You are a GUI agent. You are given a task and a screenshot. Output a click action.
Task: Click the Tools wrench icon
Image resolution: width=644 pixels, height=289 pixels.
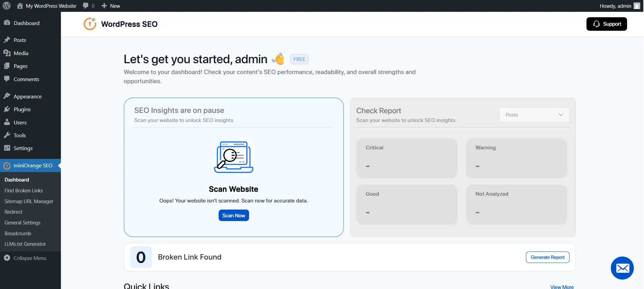7,135
